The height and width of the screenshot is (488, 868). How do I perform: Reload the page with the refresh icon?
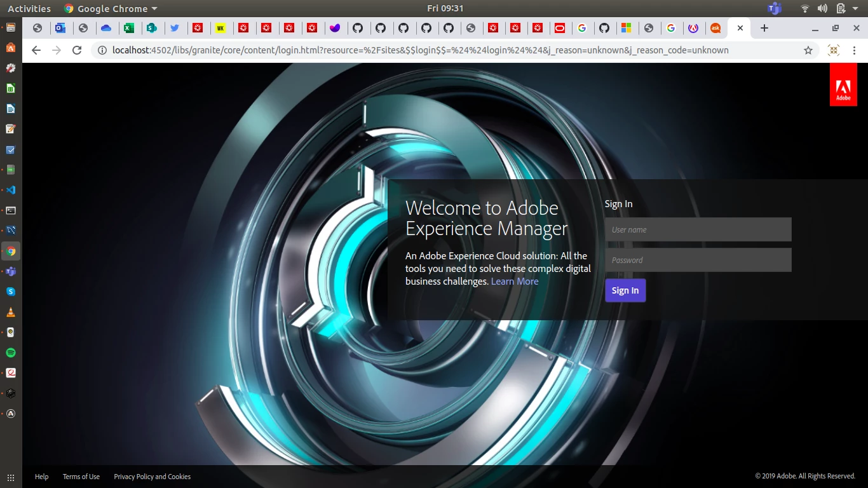pyautogui.click(x=77, y=50)
